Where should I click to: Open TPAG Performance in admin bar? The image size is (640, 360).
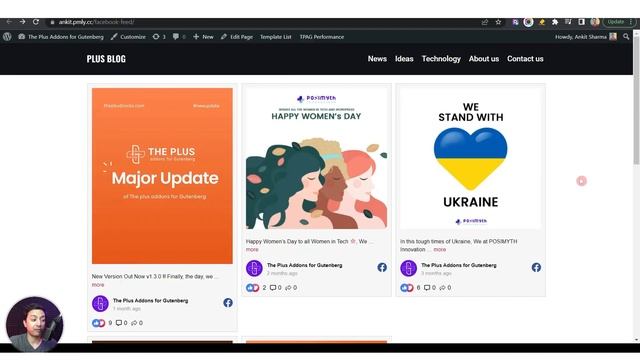(x=322, y=37)
